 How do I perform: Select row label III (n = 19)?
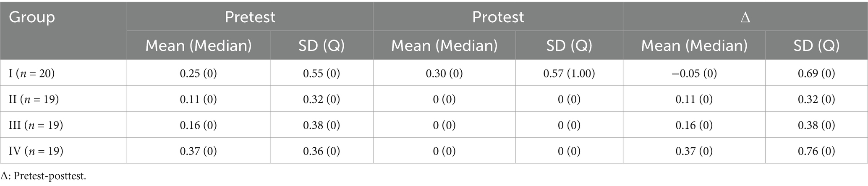pos(36,125)
